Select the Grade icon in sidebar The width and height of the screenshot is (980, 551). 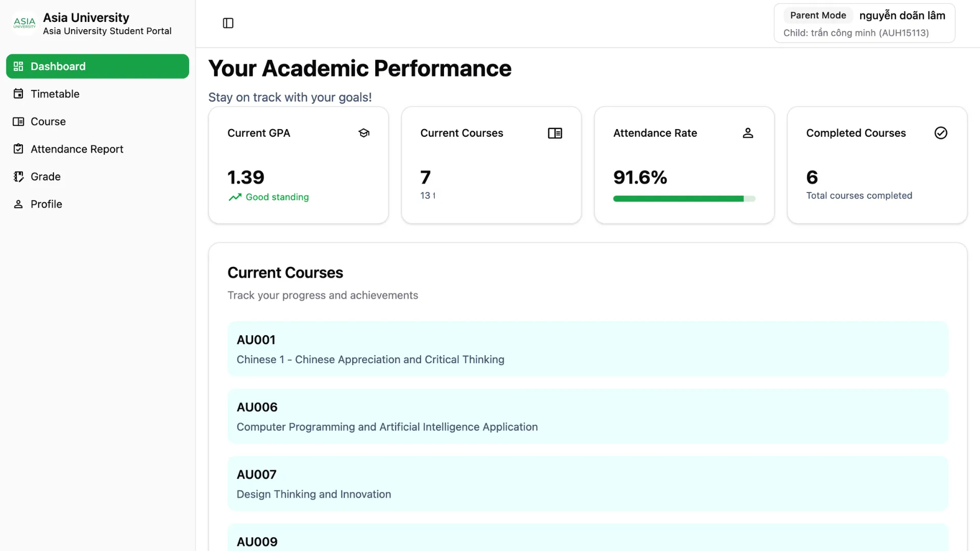coord(18,176)
